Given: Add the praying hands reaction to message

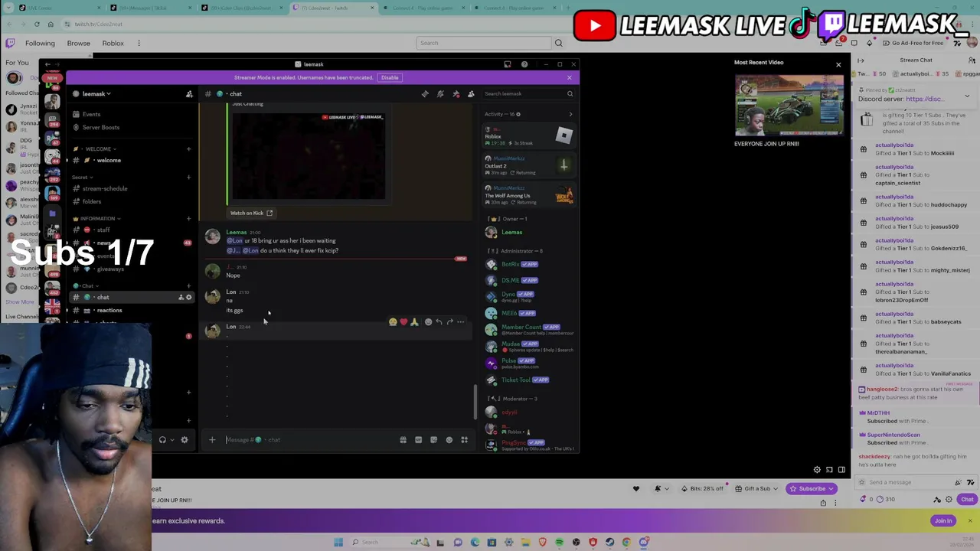Looking at the screenshot, I should (x=414, y=322).
